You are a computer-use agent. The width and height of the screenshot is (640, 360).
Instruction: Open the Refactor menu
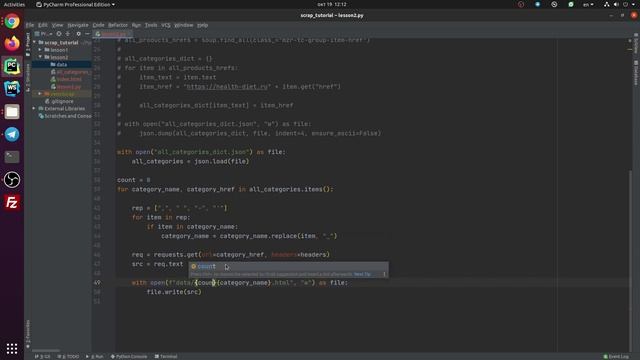tap(118, 25)
